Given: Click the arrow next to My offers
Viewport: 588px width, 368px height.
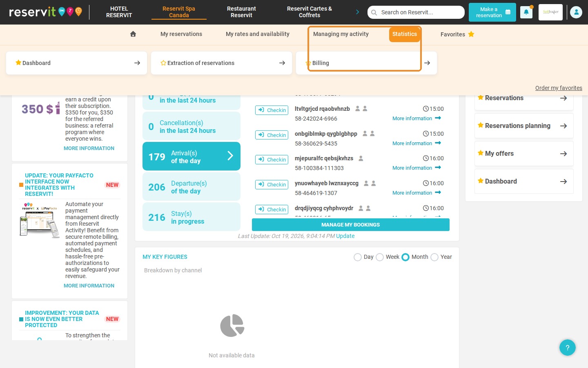Looking at the screenshot, I should click(563, 154).
